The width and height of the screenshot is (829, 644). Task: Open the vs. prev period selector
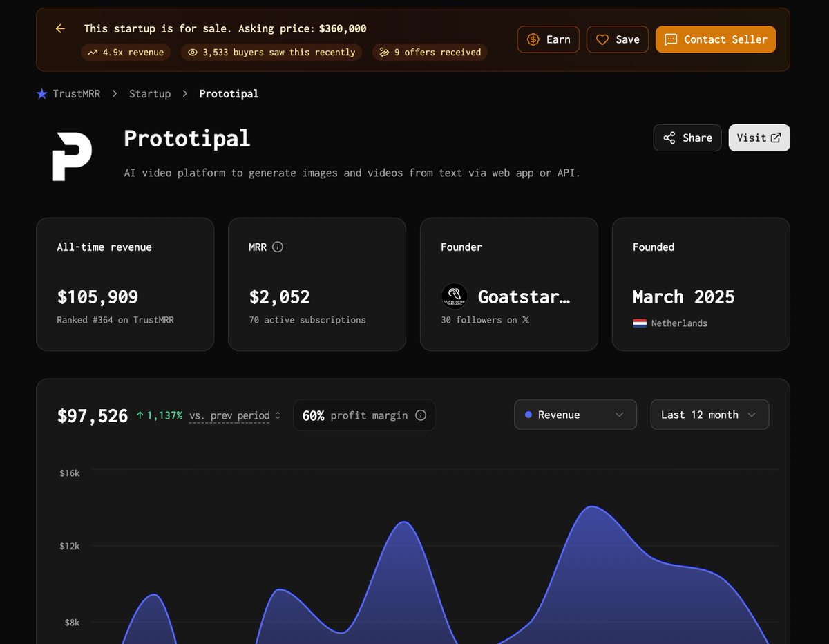[235, 415]
